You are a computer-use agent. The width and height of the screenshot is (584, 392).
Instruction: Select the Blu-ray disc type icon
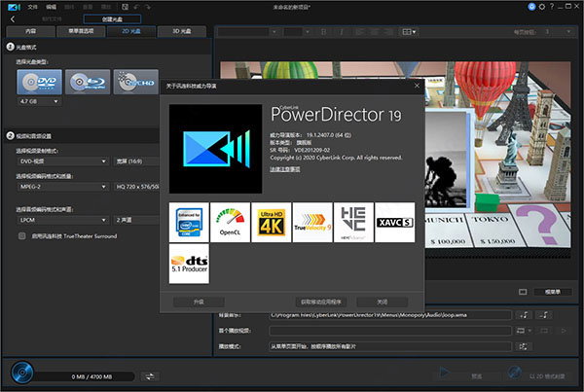tap(88, 82)
